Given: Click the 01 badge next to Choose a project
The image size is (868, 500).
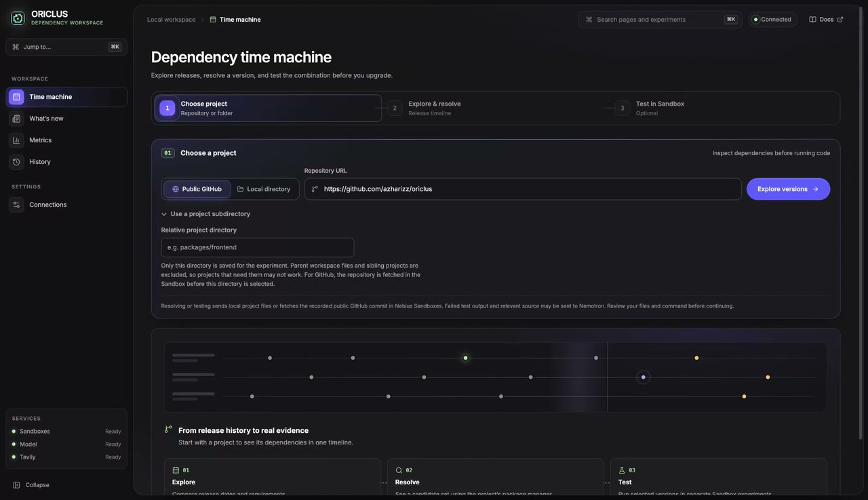Looking at the screenshot, I should pyautogui.click(x=167, y=153).
